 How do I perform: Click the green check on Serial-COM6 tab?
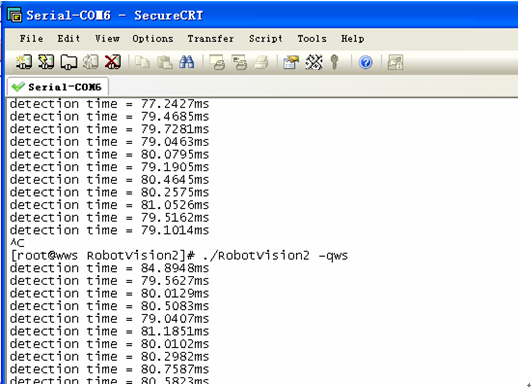tap(18, 87)
